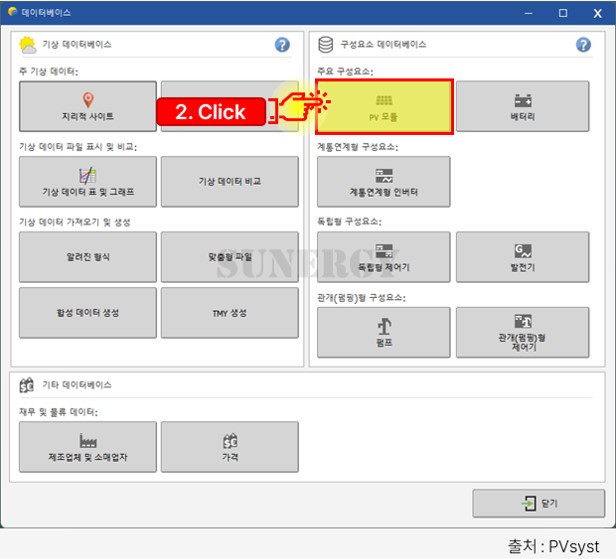The height and width of the screenshot is (559, 616).
Task: Click the TMY 생성 button
Action: click(230, 313)
